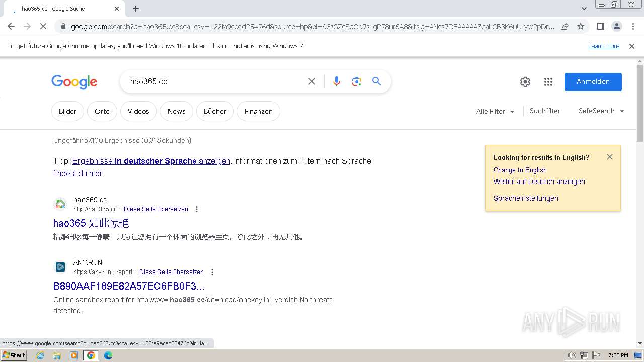Screen dimensions: 644x362
Task: Open the Chrome side panel
Action: click(600, 26)
